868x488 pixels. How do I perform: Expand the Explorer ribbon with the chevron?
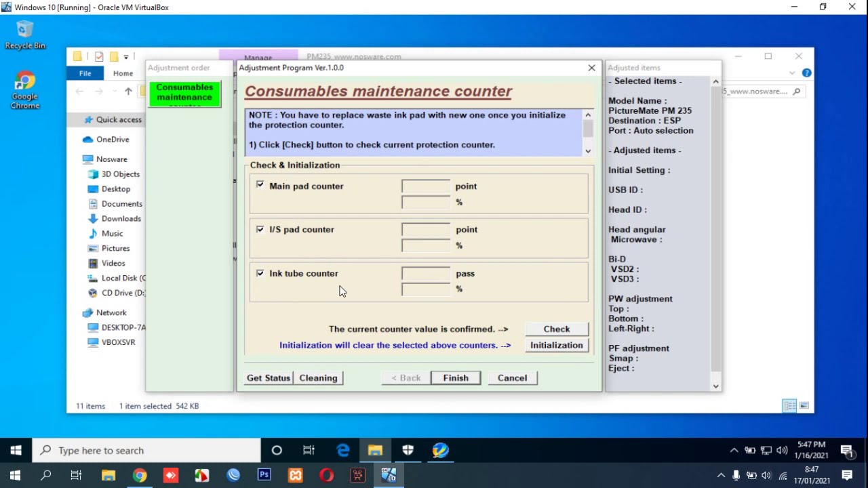tap(792, 73)
